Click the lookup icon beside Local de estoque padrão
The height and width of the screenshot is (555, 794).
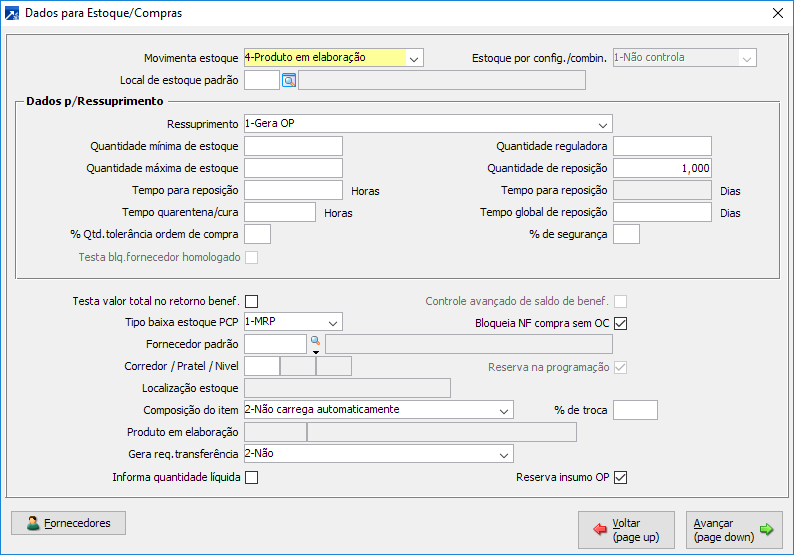(x=289, y=80)
